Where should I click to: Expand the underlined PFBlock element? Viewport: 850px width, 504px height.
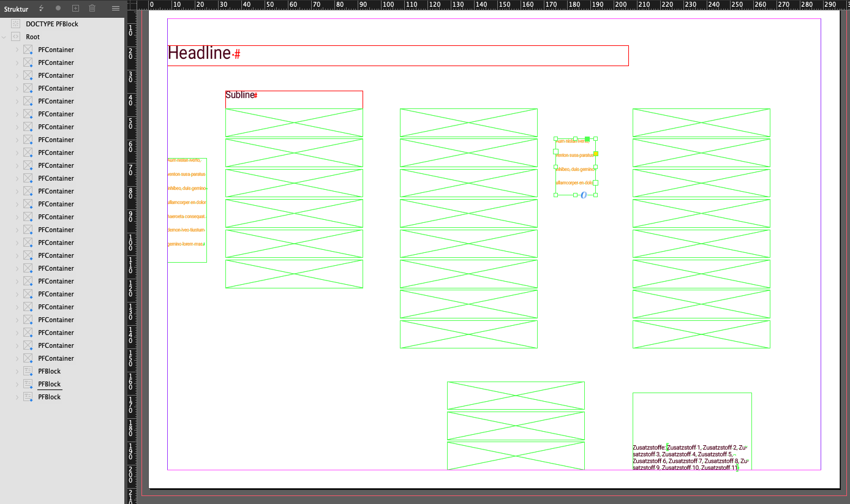pos(17,384)
